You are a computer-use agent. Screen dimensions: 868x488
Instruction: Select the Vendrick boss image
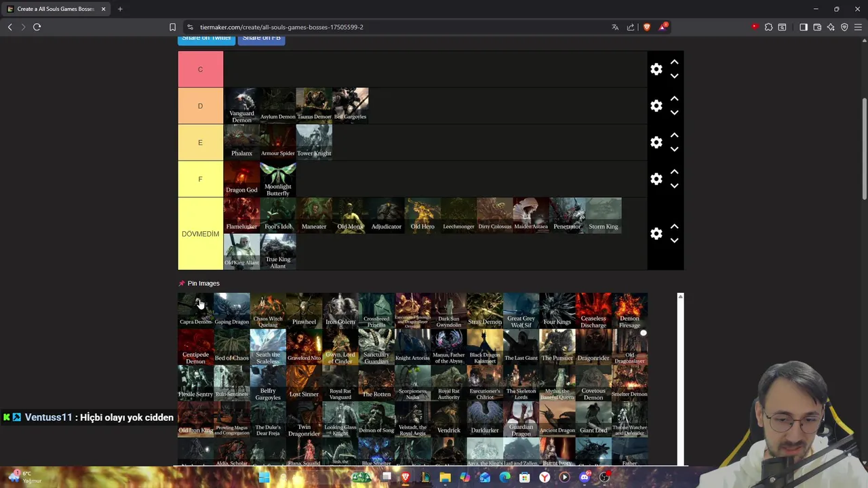tap(449, 419)
